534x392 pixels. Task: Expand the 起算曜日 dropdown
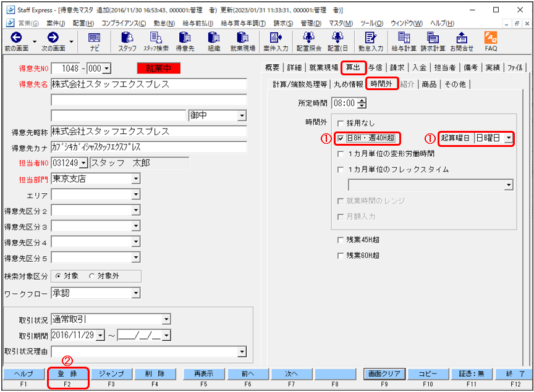[x=508, y=138]
